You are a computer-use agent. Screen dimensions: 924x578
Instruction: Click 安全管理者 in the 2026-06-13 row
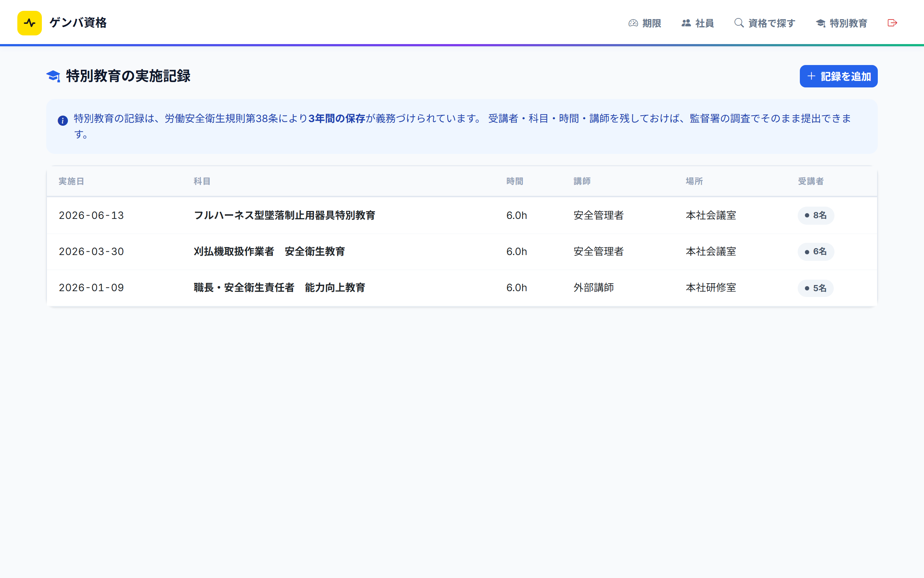pos(599,215)
